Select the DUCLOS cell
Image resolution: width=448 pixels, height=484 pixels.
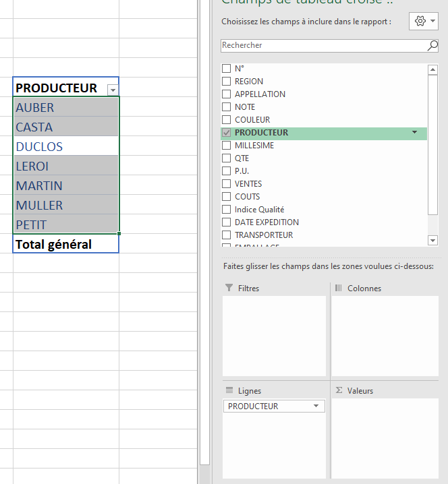tap(65, 146)
